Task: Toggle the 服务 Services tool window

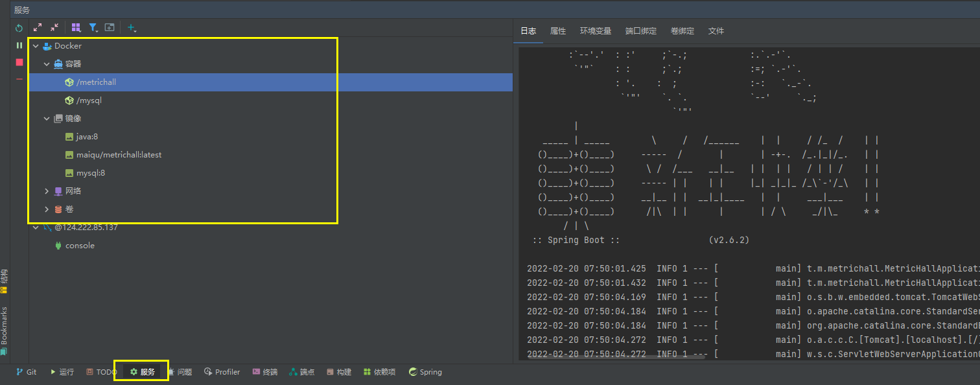Action: point(143,372)
